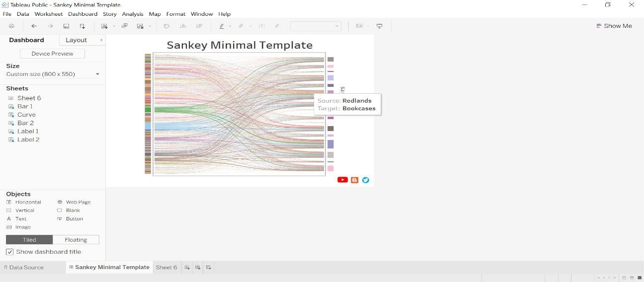Viewport: 644px width, 282px height.
Task: Open the Map menu
Action: pyautogui.click(x=155, y=14)
